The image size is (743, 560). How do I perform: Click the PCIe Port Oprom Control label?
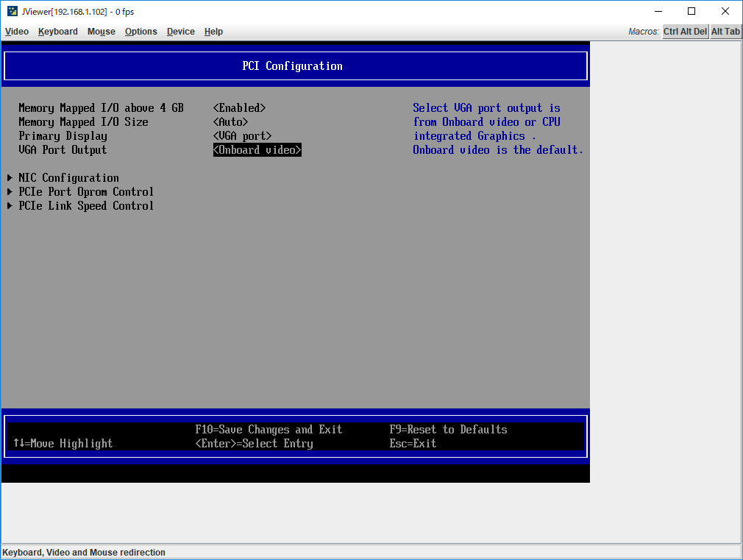(x=86, y=191)
